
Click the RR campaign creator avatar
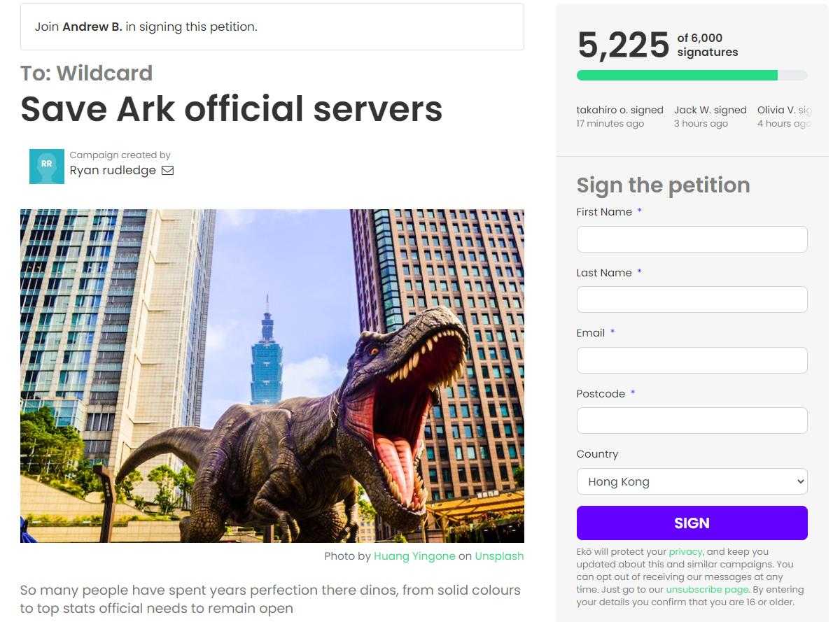(x=46, y=166)
